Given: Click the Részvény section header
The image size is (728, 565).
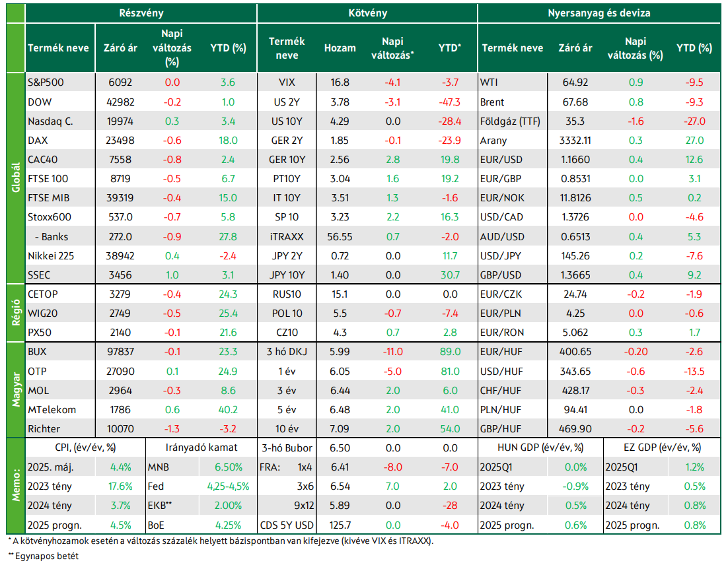Looking at the screenshot, I should pos(141,13).
